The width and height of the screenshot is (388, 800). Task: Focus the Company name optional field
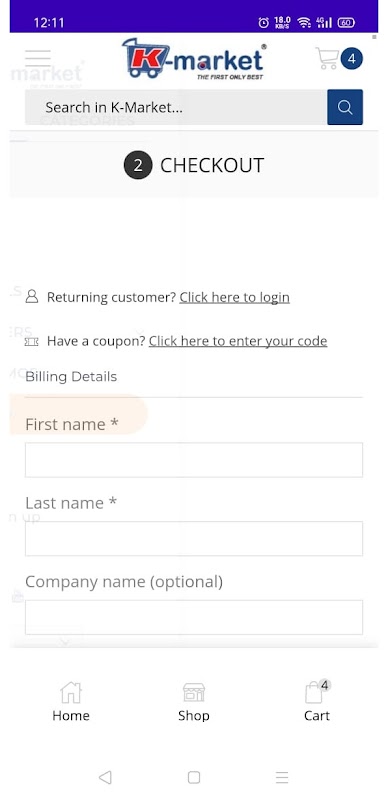[194, 617]
